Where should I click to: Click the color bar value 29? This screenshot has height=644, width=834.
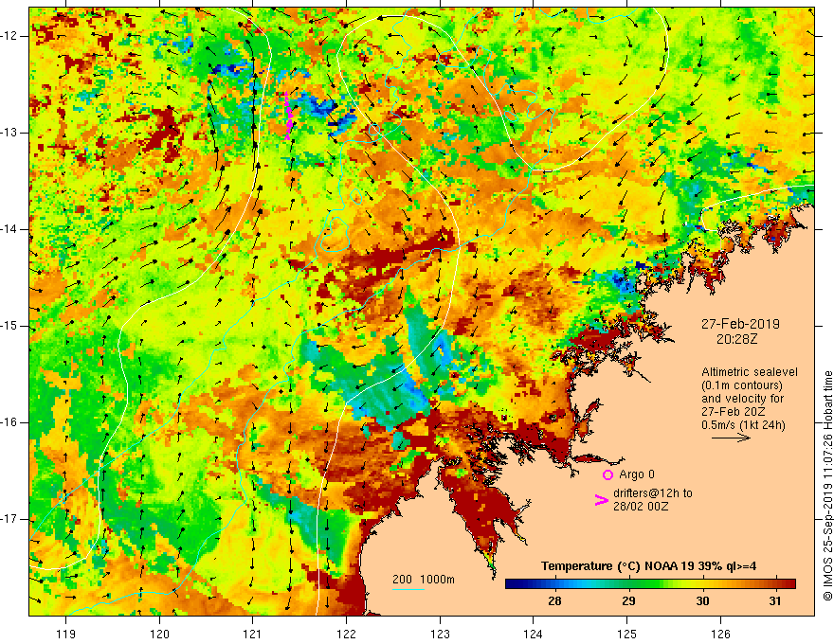(628, 601)
